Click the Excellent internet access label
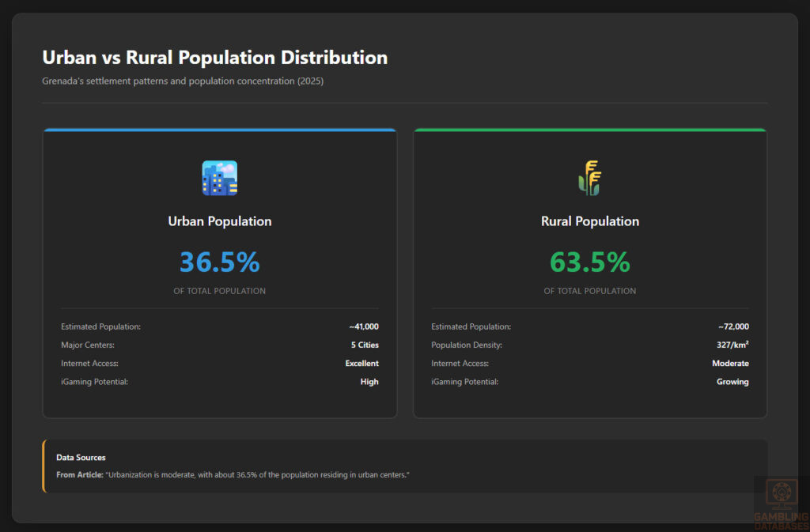This screenshot has height=532, width=810. click(x=361, y=363)
